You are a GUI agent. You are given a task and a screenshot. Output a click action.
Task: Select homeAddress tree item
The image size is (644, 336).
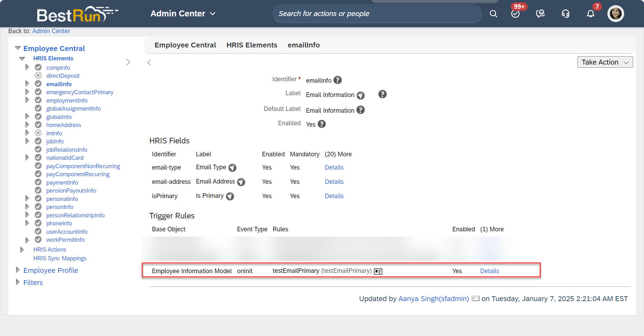63,125
